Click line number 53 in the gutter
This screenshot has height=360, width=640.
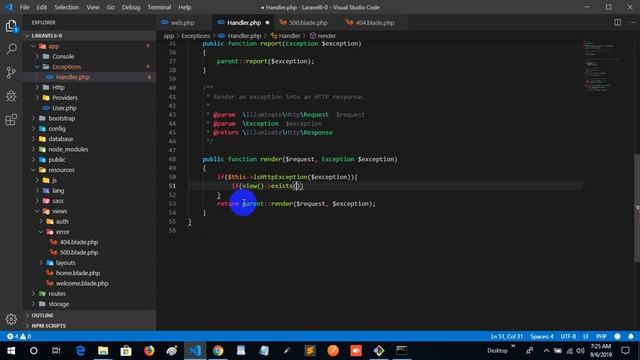click(172, 204)
